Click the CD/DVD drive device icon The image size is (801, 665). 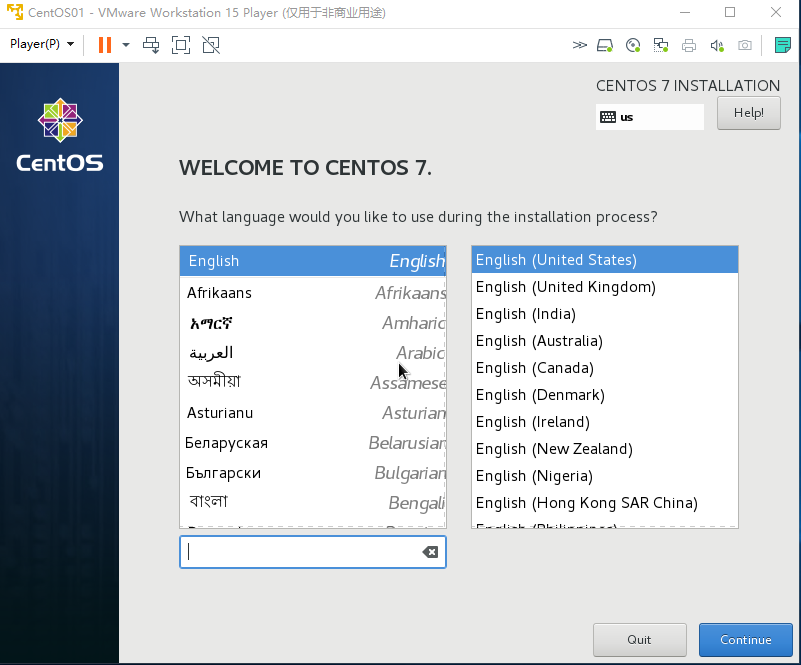tap(631, 45)
